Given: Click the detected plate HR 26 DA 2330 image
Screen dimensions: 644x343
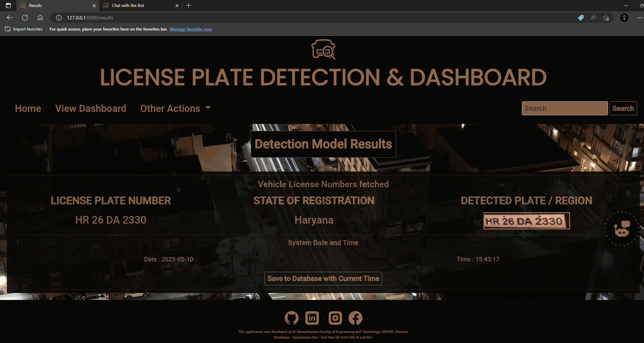Looking at the screenshot, I should click(x=526, y=221).
